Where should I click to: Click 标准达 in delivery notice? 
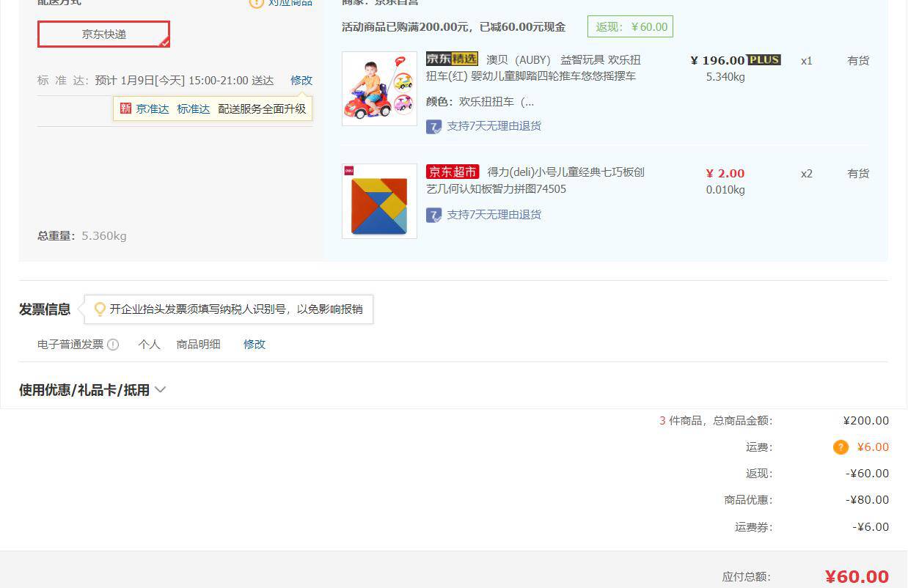coord(194,109)
